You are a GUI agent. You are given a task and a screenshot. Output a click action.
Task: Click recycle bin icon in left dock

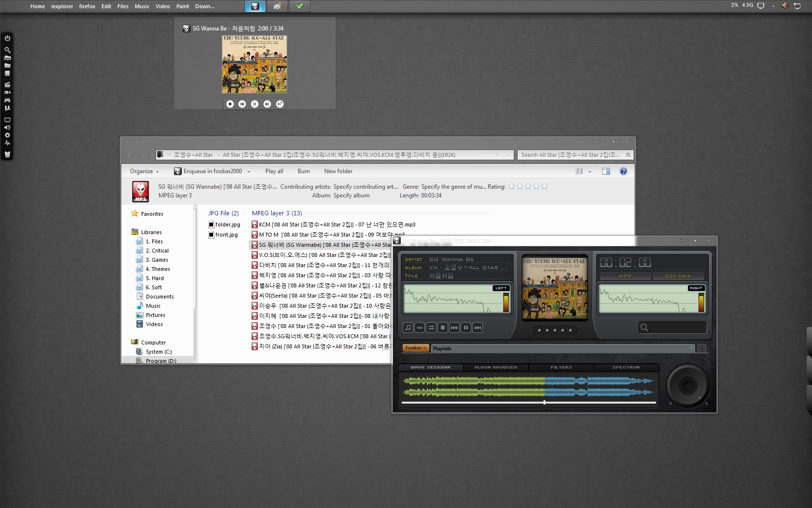pos(7,154)
